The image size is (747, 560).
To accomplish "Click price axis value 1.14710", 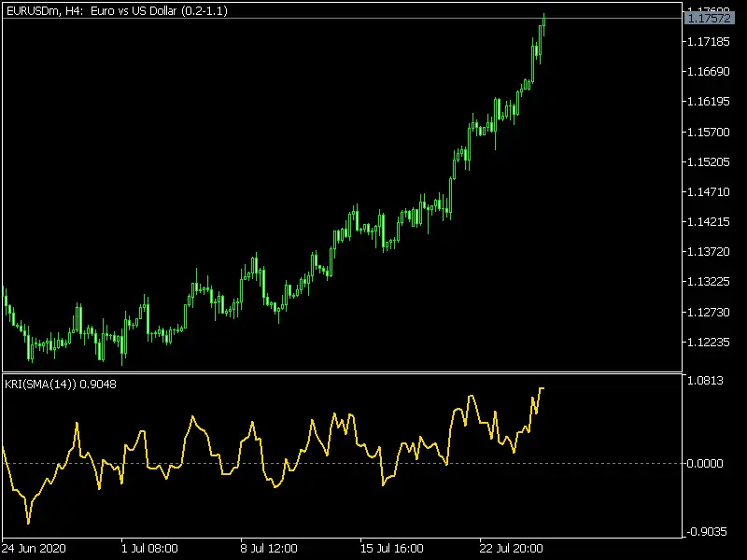I will (x=709, y=192).
